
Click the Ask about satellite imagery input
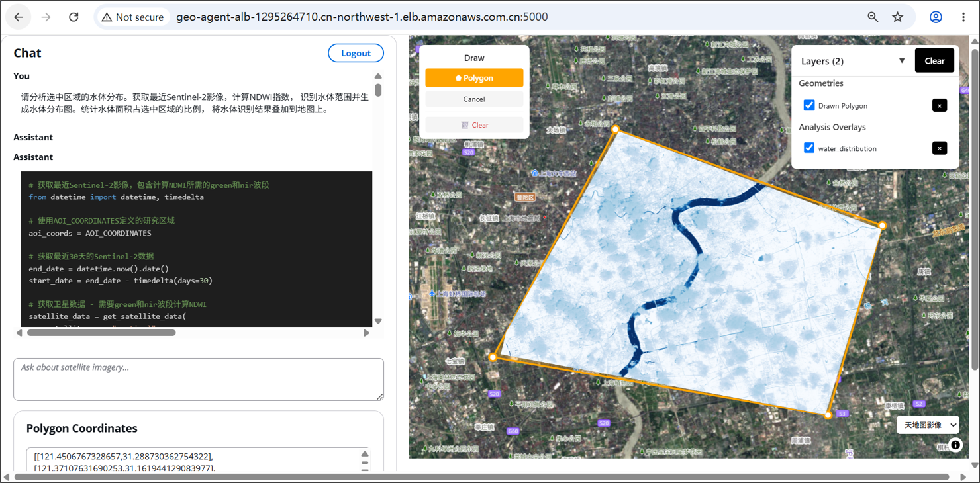[199, 379]
